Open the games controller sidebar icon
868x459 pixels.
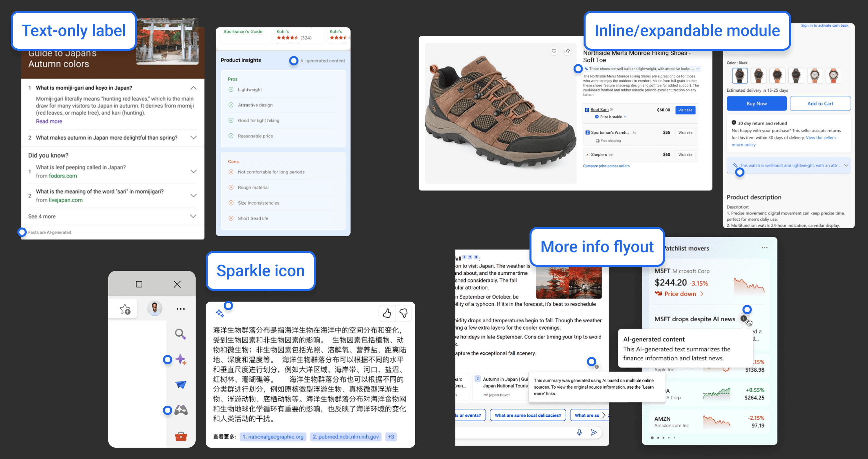click(x=181, y=410)
